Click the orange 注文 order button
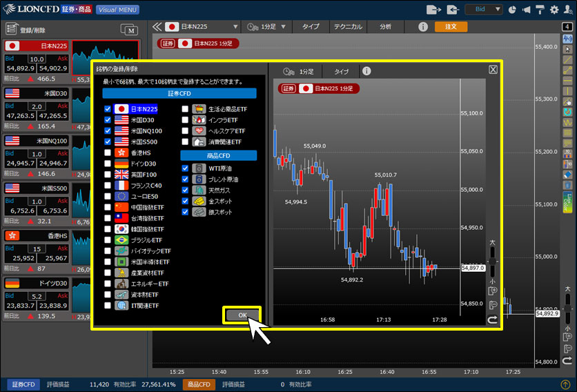 click(x=450, y=27)
